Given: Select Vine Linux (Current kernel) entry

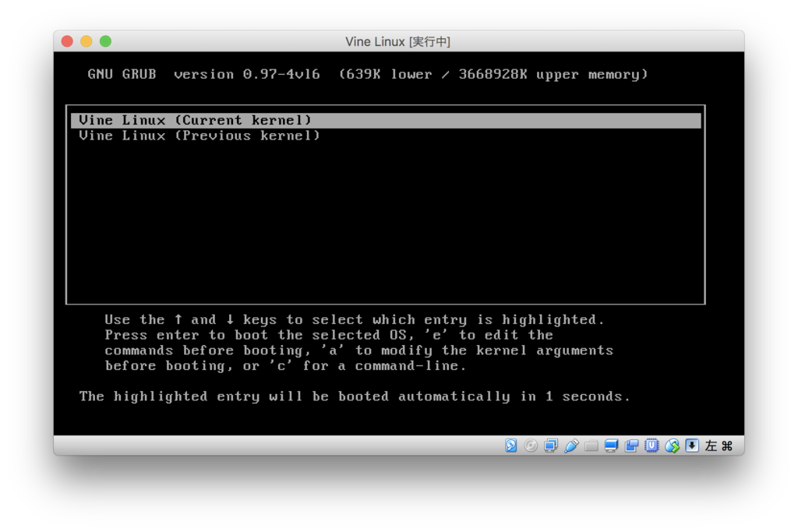Looking at the screenshot, I should 387,120.
